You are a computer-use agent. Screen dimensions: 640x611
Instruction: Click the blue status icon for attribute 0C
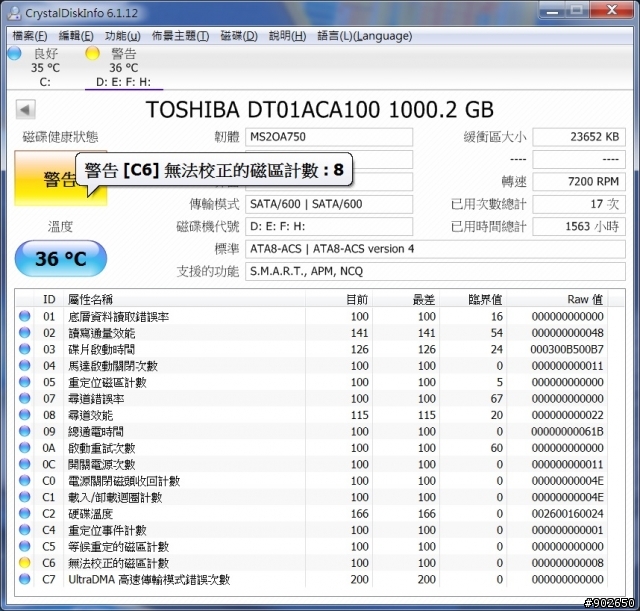[24, 464]
